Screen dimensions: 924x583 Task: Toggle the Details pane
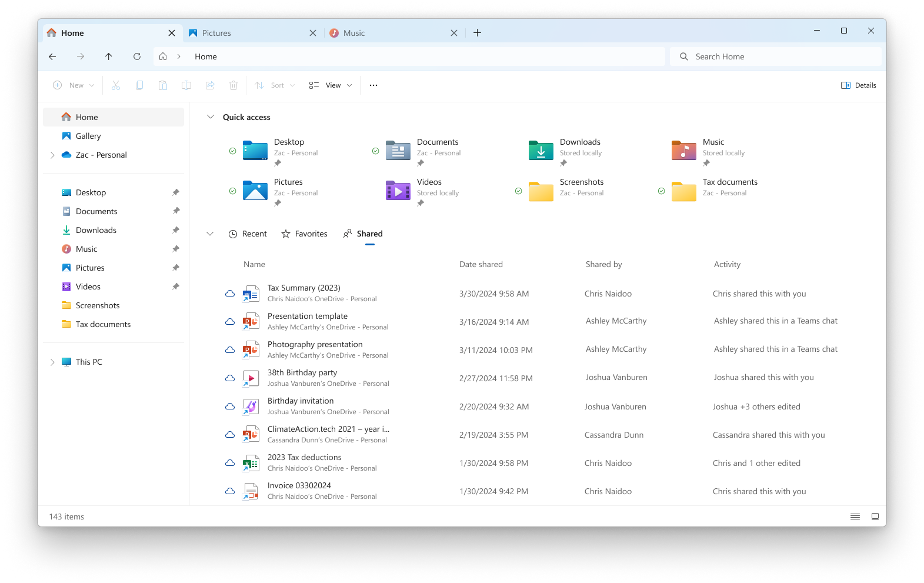coord(859,85)
